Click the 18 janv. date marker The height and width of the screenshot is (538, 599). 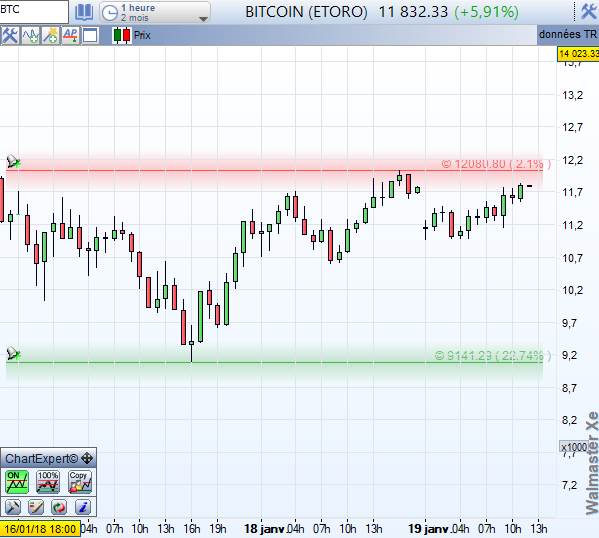(x=265, y=529)
